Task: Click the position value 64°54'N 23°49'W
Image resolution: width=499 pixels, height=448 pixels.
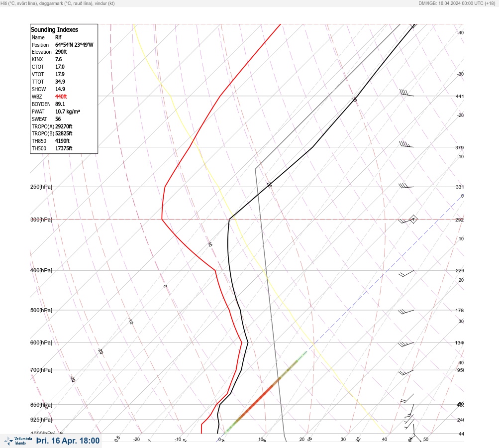Action: click(74, 45)
